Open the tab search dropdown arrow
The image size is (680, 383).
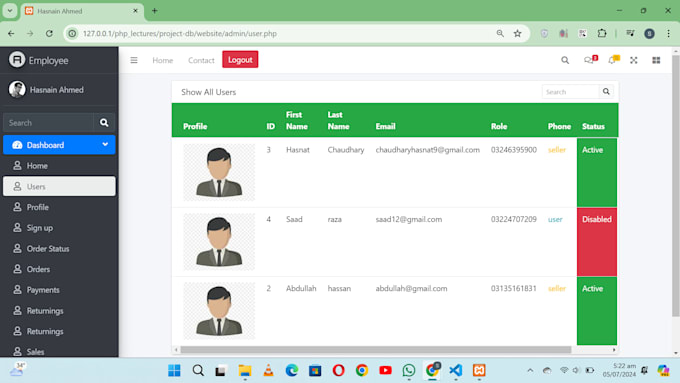[x=10, y=11]
